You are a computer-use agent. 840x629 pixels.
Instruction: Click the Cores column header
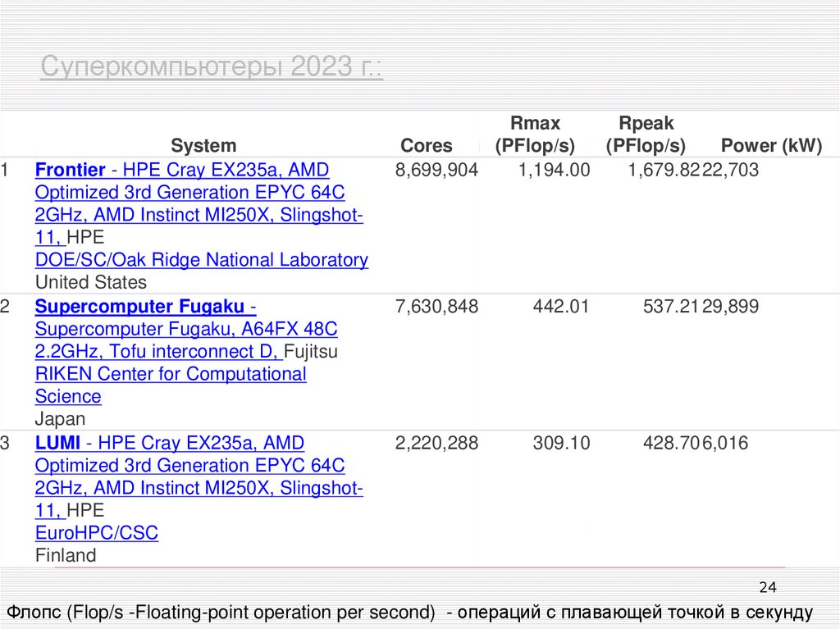(x=427, y=145)
